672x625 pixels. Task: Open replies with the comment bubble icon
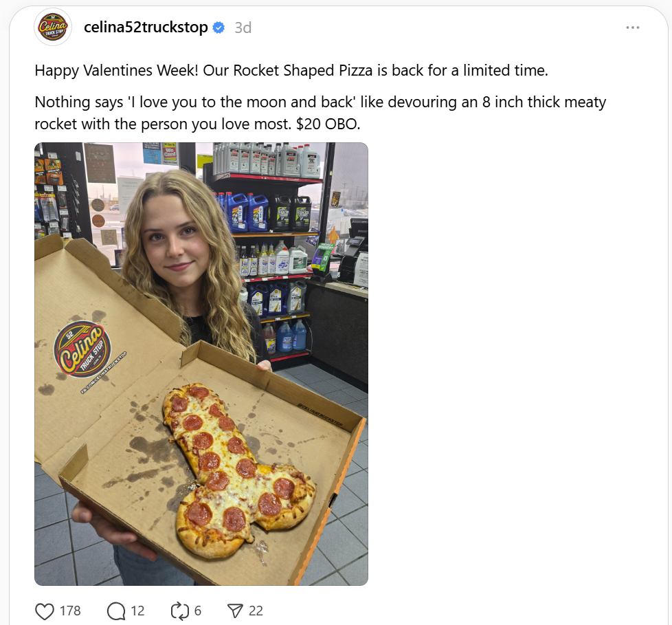116,611
